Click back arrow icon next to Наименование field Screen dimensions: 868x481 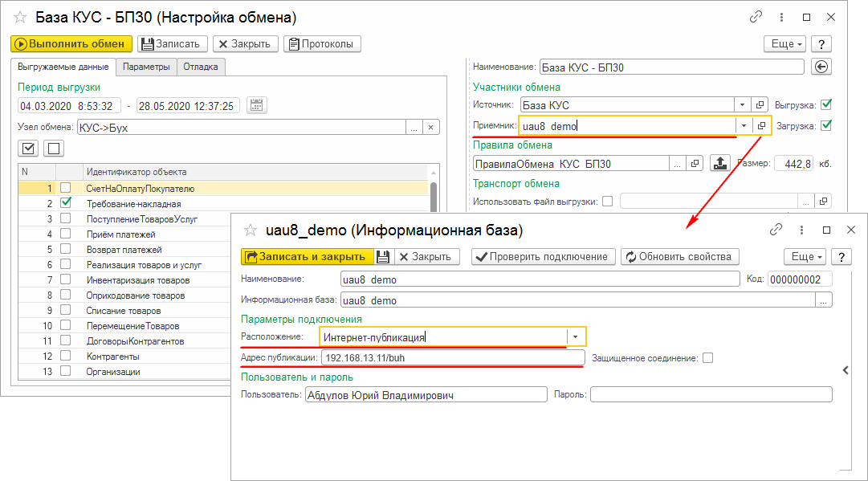tap(821, 67)
